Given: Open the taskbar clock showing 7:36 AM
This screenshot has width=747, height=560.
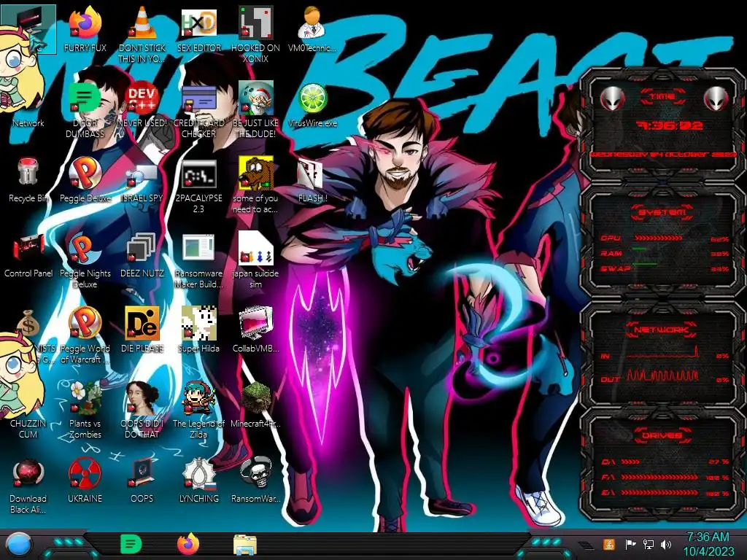Looking at the screenshot, I should coord(708,544).
